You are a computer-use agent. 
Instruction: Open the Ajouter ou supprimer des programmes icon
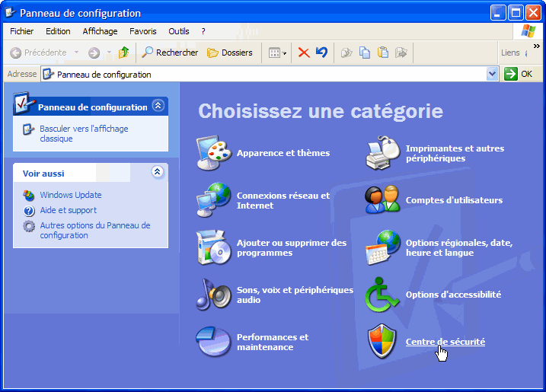pyautogui.click(x=213, y=247)
